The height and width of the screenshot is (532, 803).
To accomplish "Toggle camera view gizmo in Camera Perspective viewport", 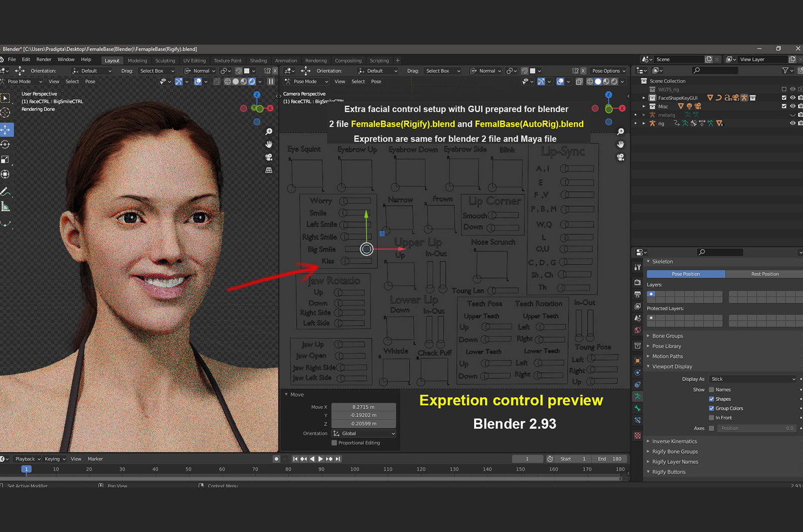I will 621,157.
